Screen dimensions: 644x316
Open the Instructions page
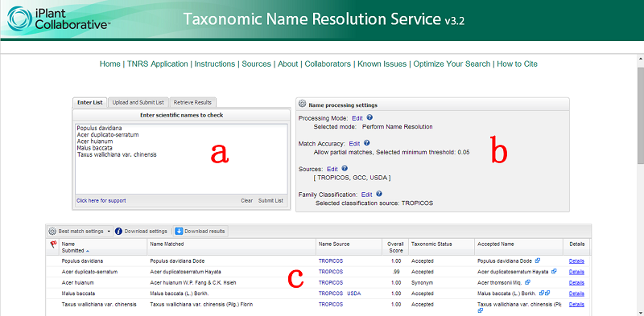215,64
